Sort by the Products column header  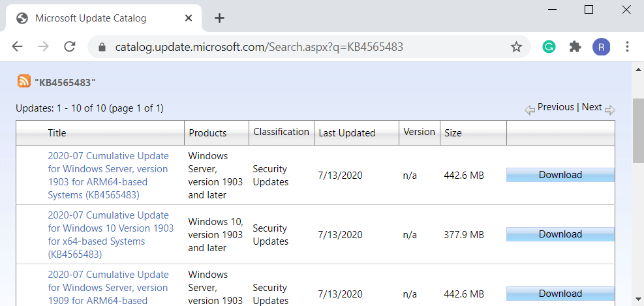pyautogui.click(x=207, y=133)
